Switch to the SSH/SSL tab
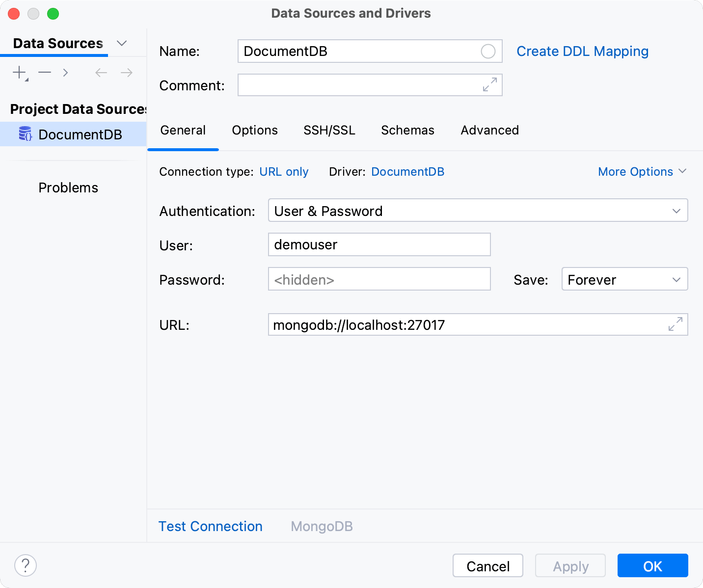The height and width of the screenshot is (588, 703). click(329, 130)
